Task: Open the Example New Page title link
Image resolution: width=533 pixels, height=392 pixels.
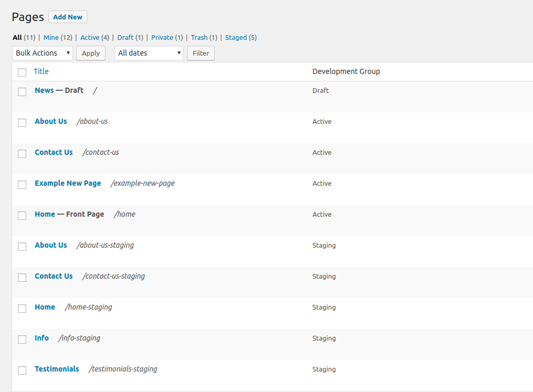Action: (68, 183)
